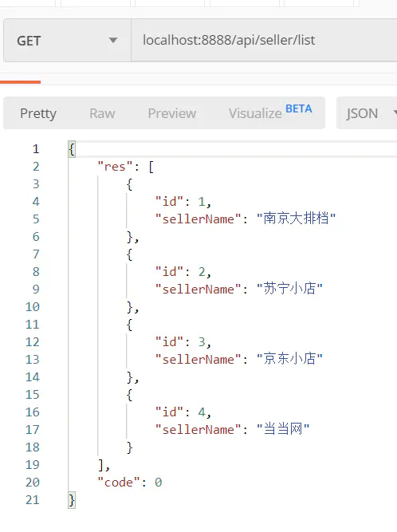The width and height of the screenshot is (397, 532).
Task: Switch to the Raw view tab
Action: click(102, 113)
